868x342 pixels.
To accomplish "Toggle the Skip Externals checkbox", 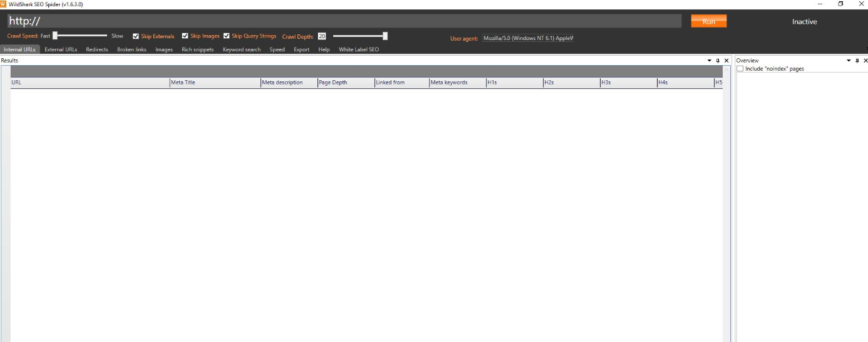I will 136,36.
